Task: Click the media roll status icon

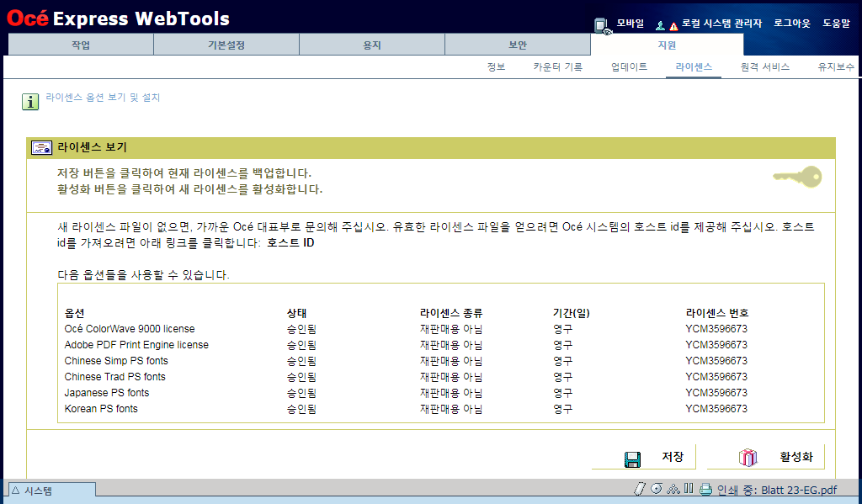Action: tap(657, 489)
